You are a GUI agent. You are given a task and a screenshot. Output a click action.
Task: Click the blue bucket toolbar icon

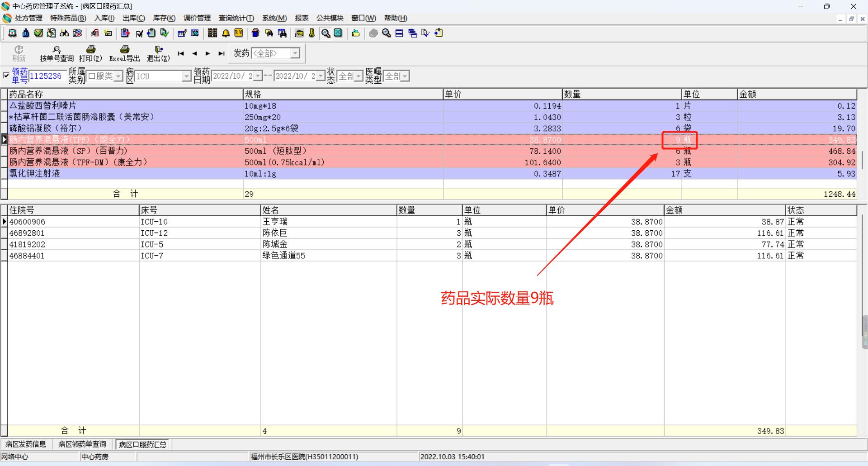pos(255,33)
